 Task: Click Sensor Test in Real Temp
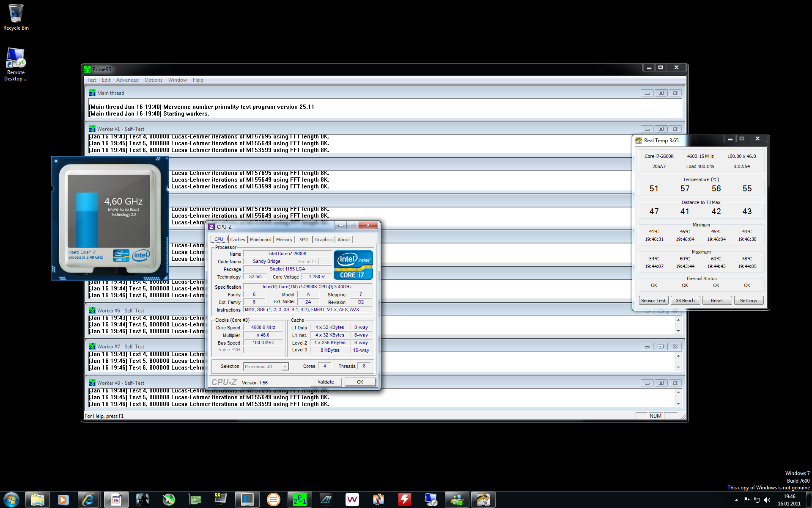[x=653, y=301]
